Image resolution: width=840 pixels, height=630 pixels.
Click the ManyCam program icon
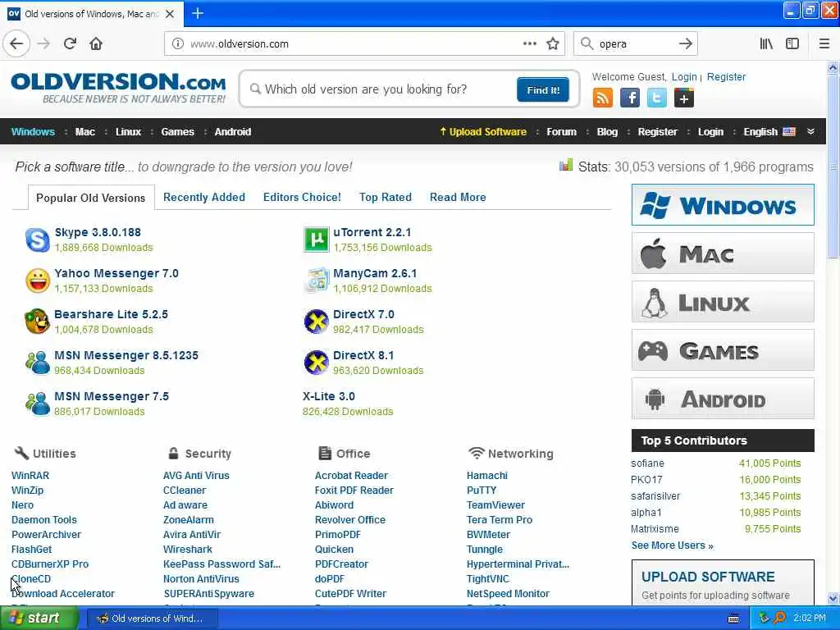click(316, 281)
